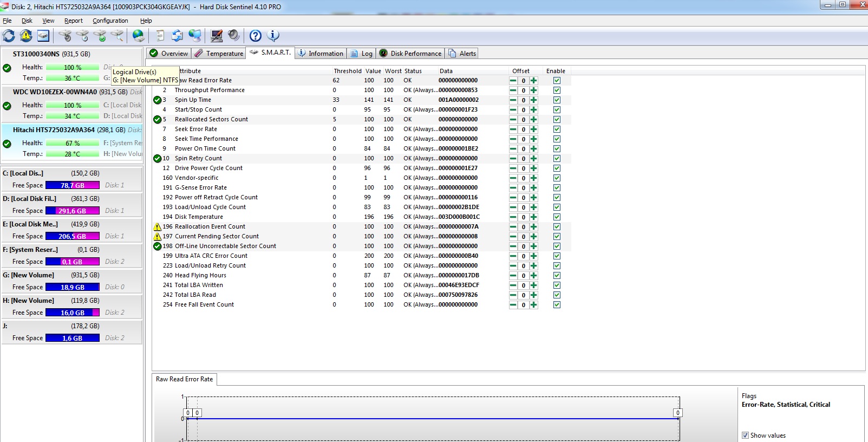Image resolution: width=868 pixels, height=442 pixels.
Task: Uncheck Enable for Raw Read Error Rate
Action: (x=557, y=81)
